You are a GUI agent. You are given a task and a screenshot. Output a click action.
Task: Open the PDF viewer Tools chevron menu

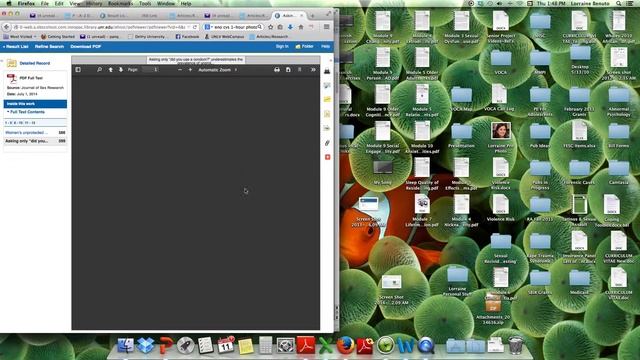(x=313, y=70)
